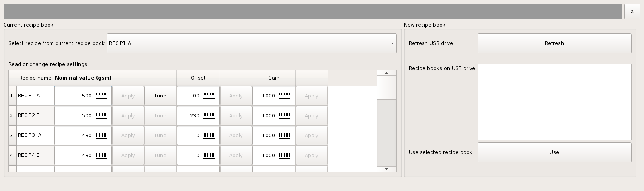Open keypad icon for RECIP3 A gain

(x=285, y=136)
